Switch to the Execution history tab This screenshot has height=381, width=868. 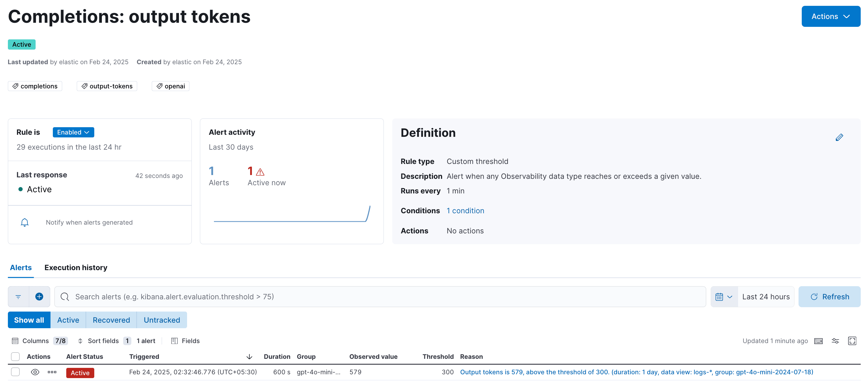click(x=76, y=268)
